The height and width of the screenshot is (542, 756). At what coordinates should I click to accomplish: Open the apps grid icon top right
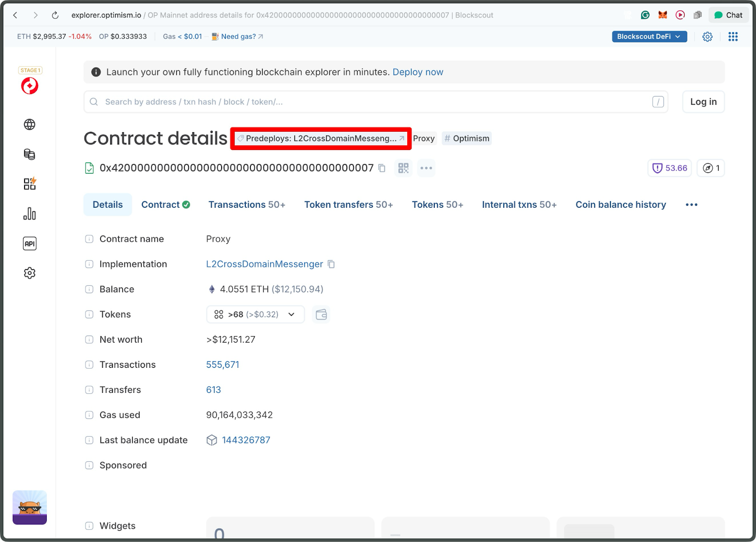(733, 36)
